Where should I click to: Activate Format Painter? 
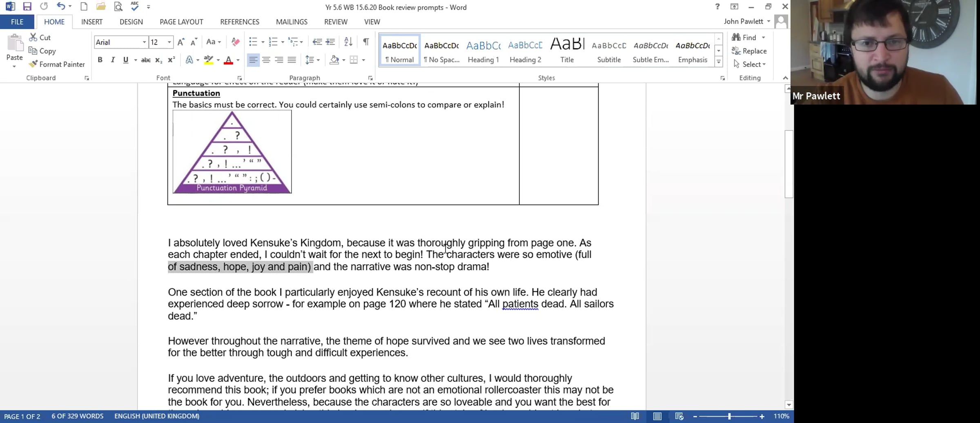[x=57, y=65]
